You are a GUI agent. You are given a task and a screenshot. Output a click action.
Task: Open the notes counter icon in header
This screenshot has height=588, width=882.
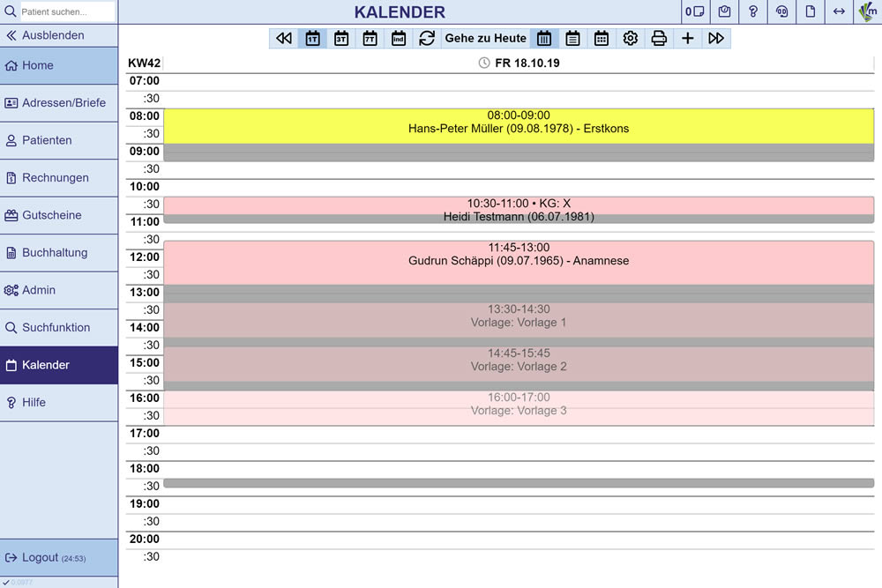point(695,12)
